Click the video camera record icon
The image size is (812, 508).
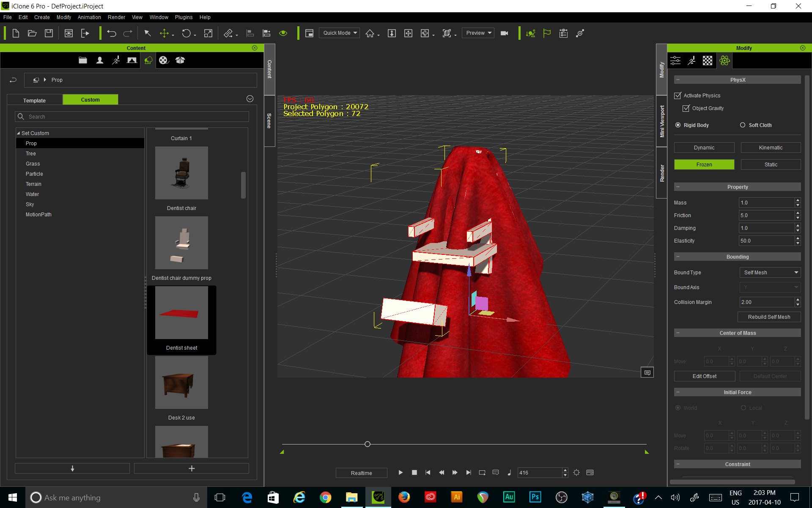click(504, 33)
